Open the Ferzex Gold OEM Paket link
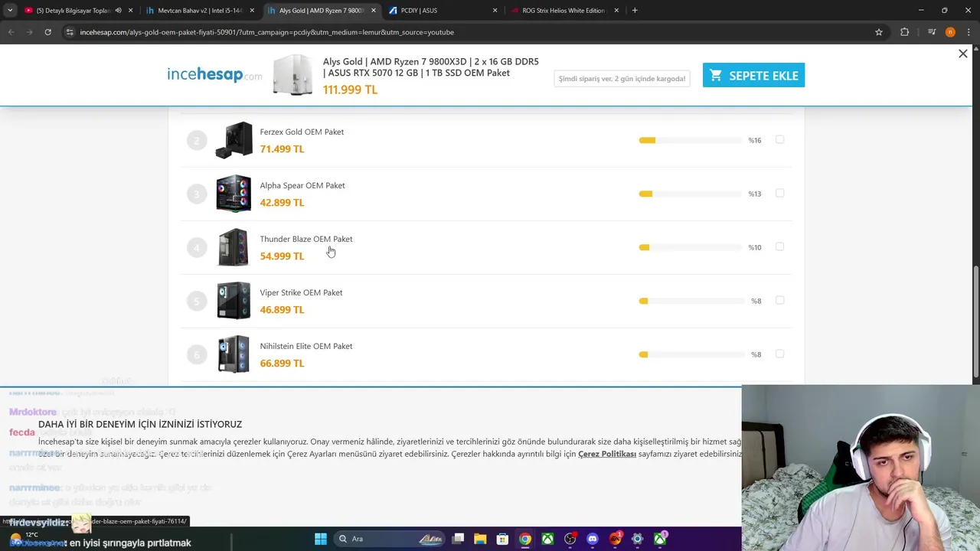The height and width of the screenshot is (551, 980). coord(302,132)
